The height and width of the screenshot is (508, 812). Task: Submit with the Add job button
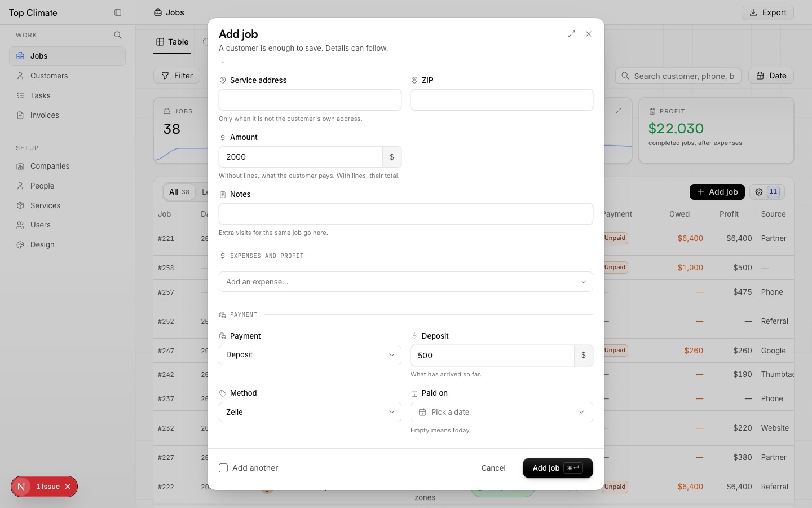pyautogui.click(x=558, y=468)
